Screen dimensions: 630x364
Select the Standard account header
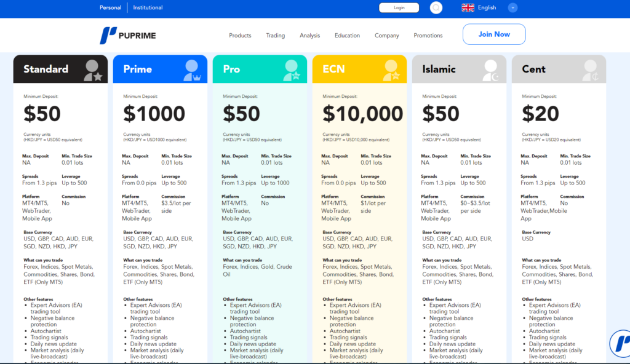coord(60,69)
